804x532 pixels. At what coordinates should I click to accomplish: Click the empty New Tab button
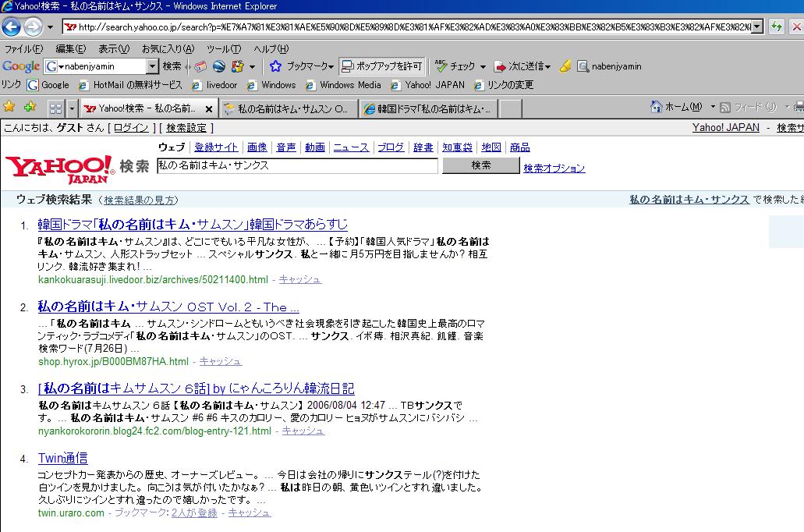(x=512, y=108)
